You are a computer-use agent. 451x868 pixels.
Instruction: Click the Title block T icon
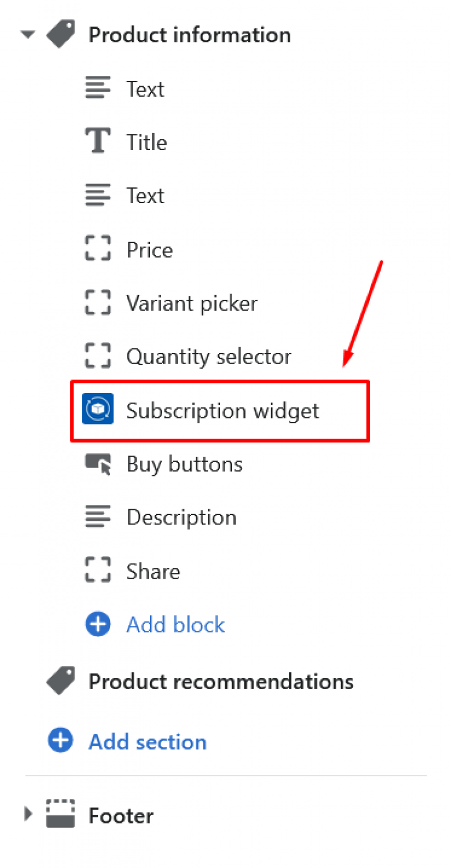[x=98, y=142]
